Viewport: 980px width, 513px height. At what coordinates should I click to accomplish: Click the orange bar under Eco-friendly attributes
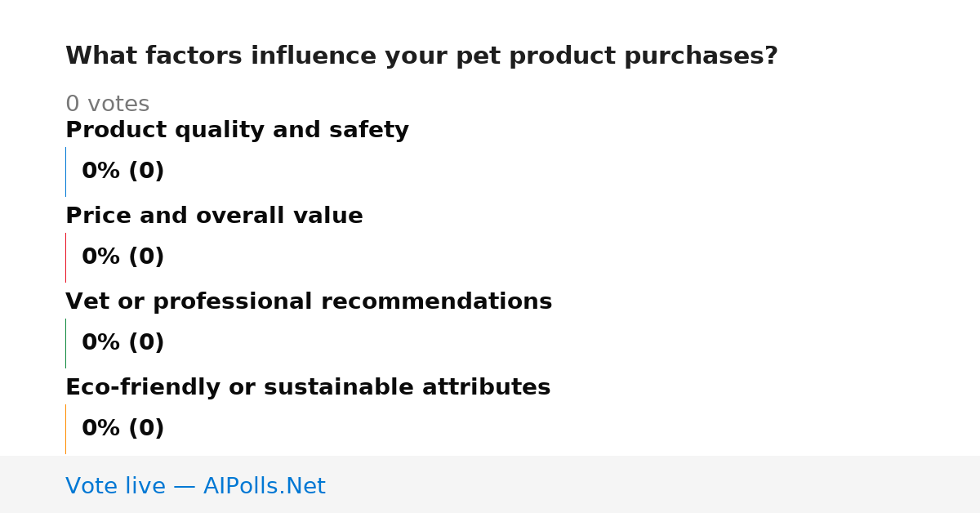click(65, 429)
